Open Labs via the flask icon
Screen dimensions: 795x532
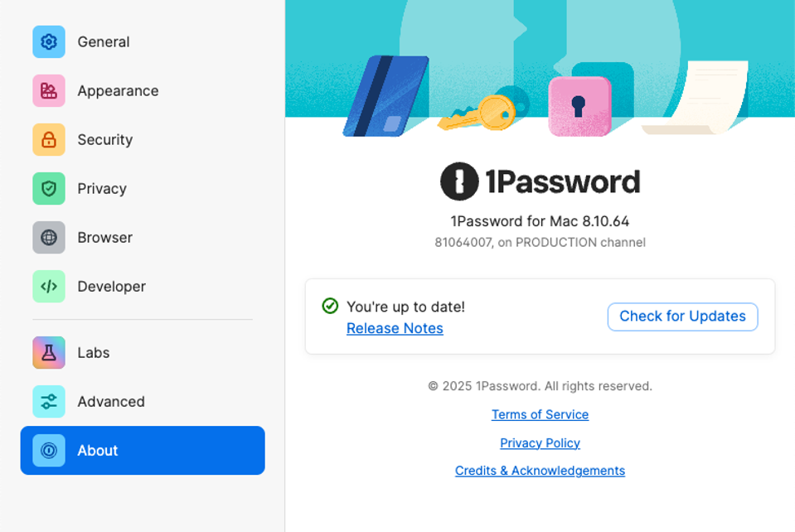(48, 352)
